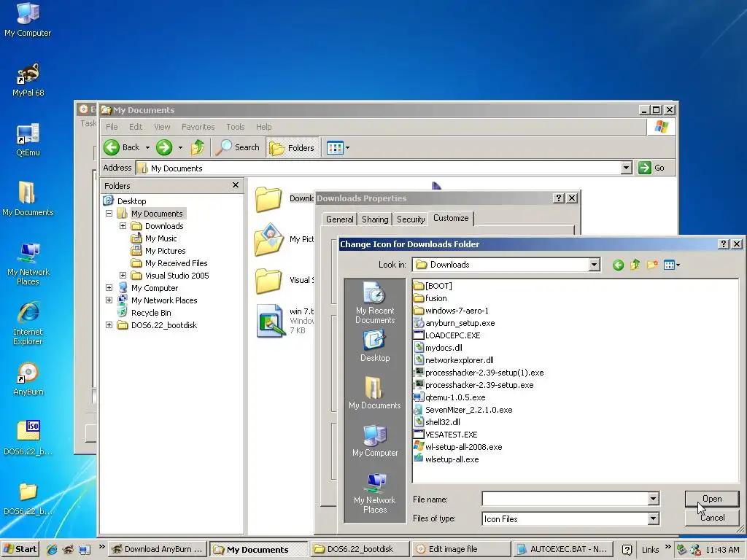Open File menu in My Documents window
This screenshot has width=747, height=560.
click(112, 127)
